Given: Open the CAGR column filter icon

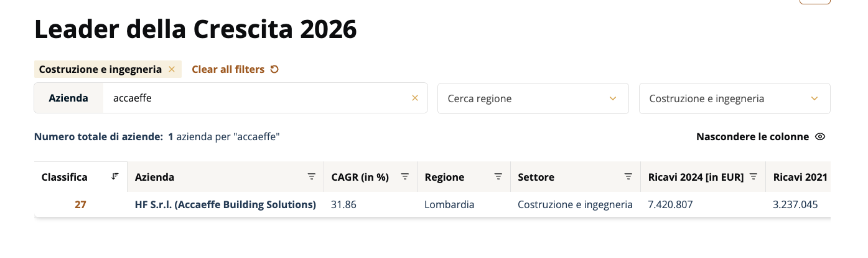Looking at the screenshot, I should click(404, 177).
